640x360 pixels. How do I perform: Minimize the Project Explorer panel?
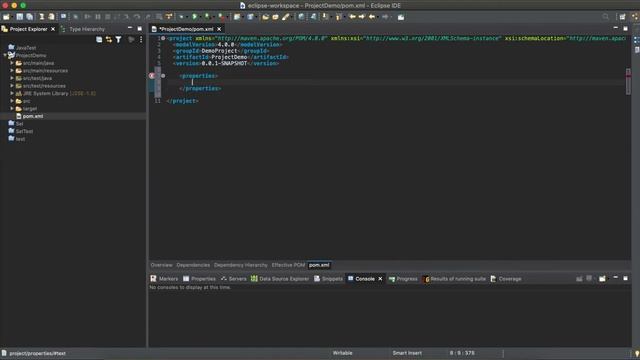(x=130, y=29)
